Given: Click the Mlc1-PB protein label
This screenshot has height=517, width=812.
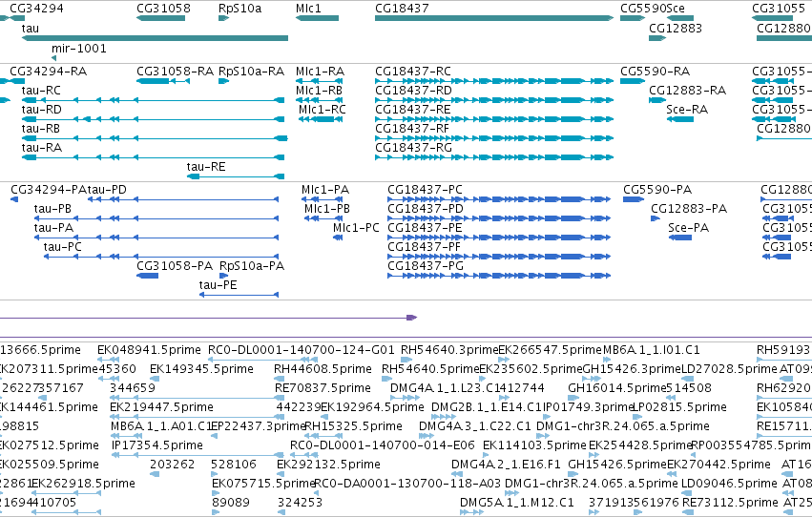Looking at the screenshot, I should pos(327,209).
